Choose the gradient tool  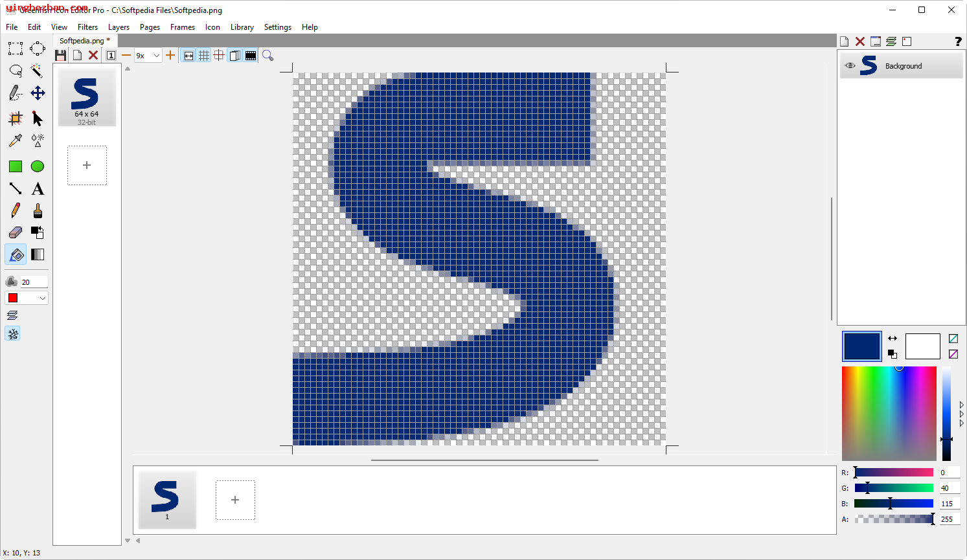coord(38,254)
